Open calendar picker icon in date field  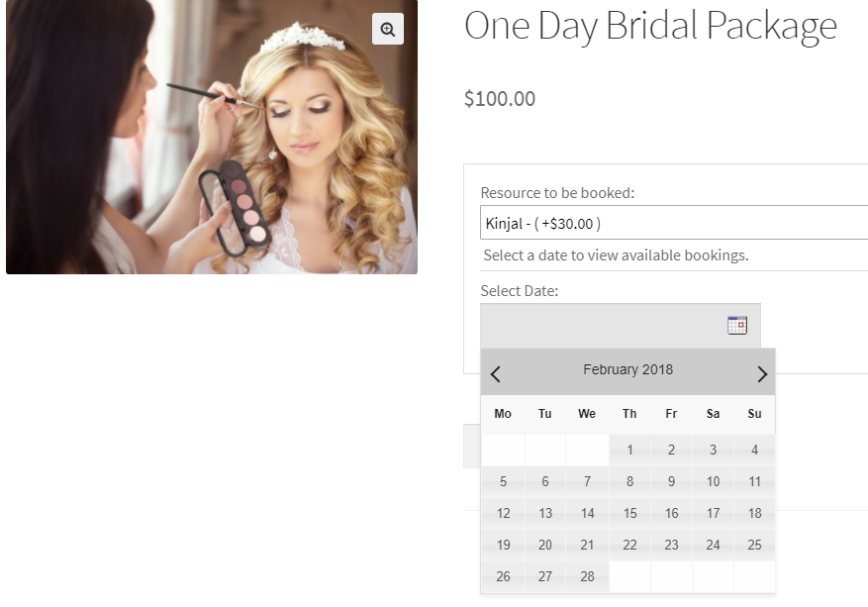point(736,325)
